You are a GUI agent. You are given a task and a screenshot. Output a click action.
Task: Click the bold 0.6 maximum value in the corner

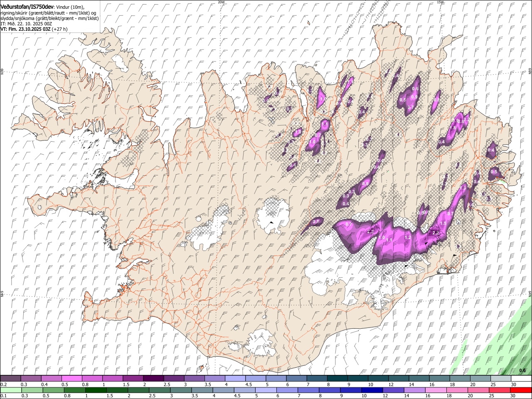[x=522, y=370]
